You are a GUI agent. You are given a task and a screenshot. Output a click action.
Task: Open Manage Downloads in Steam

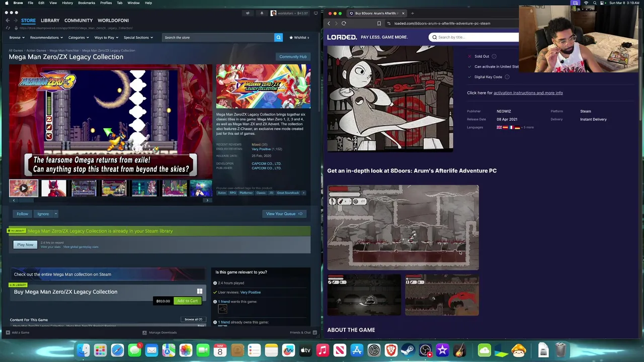pyautogui.click(x=159, y=332)
